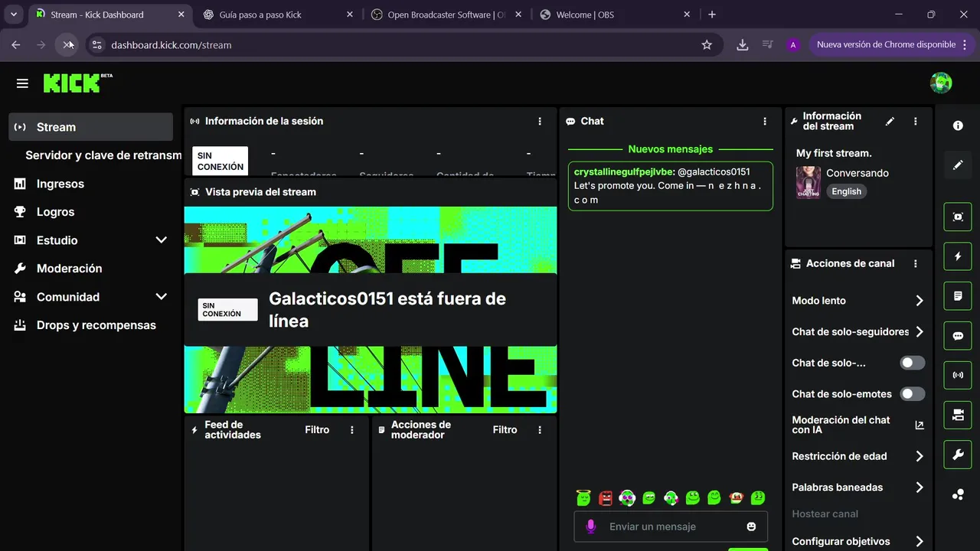Click the English language tag
The width and height of the screenshot is (980, 551).
click(846, 191)
